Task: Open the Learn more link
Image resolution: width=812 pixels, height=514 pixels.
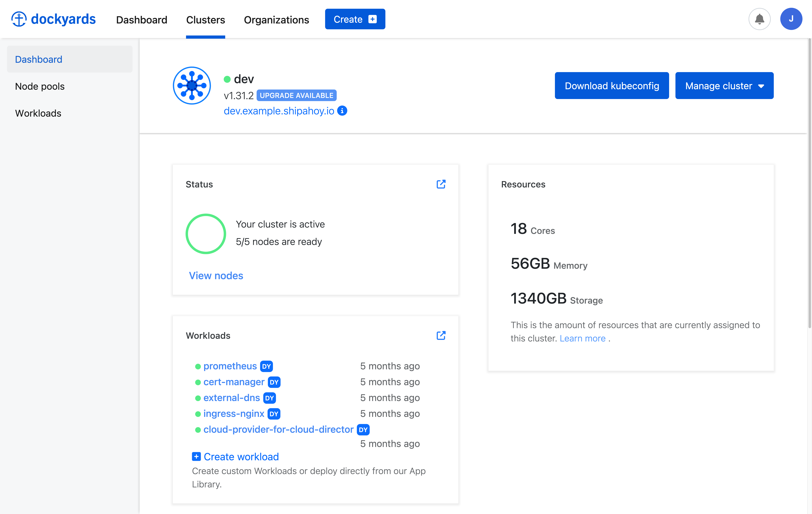Action: (x=582, y=338)
